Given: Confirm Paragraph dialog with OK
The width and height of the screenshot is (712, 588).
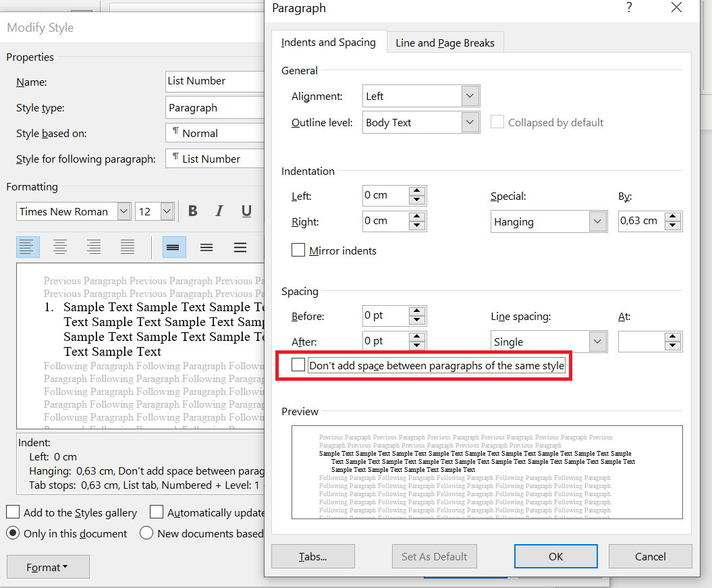Looking at the screenshot, I should click(556, 556).
